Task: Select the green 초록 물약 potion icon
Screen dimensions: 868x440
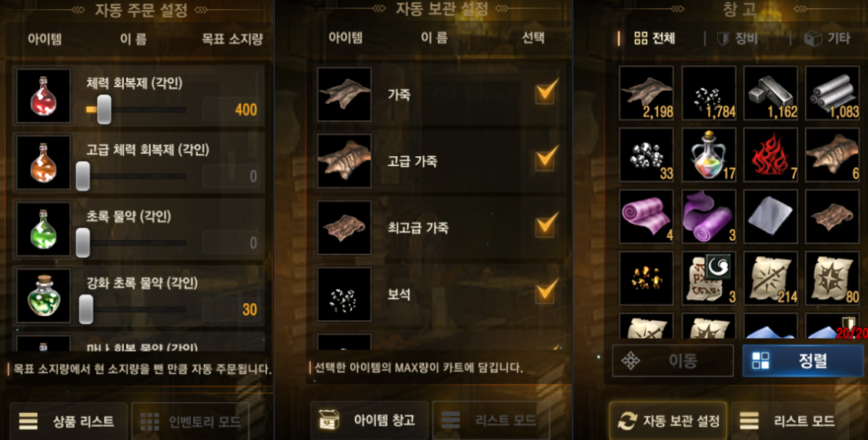Action: click(44, 229)
